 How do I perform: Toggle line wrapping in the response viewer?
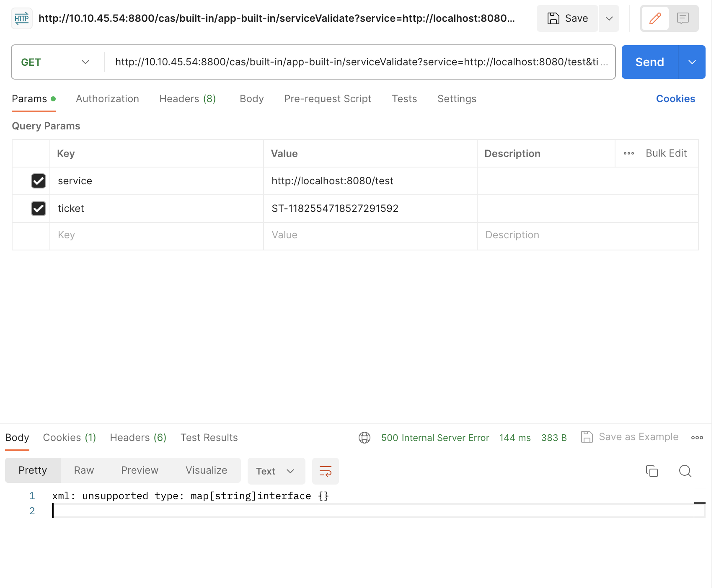pos(326,471)
